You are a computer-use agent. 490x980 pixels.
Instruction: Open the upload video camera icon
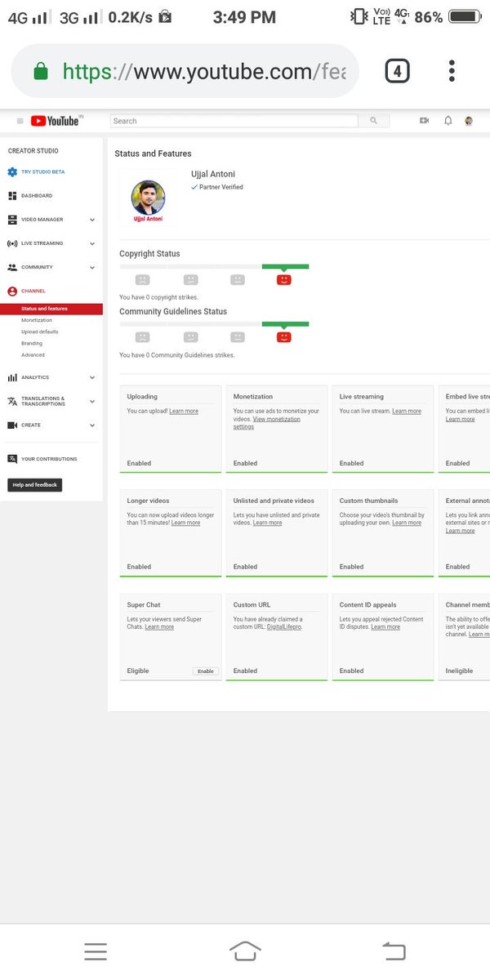[424, 121]
